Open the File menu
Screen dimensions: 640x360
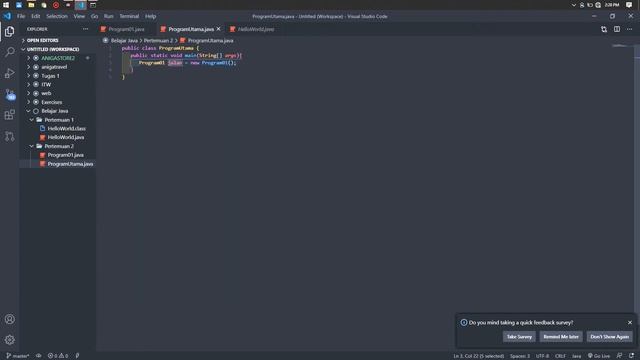coord(21,16)
